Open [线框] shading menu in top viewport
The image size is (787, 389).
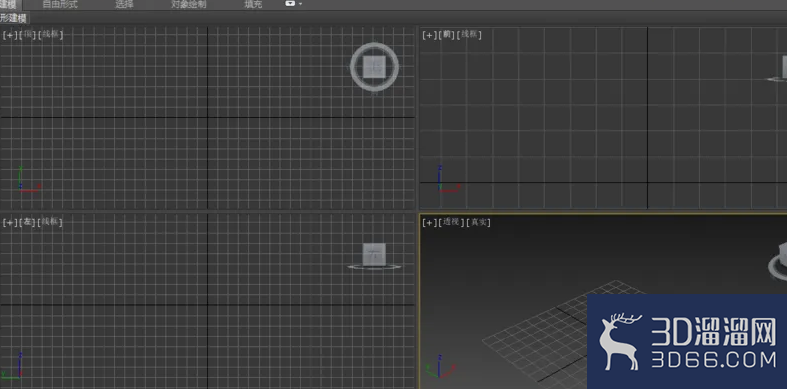pyautogui.click(x=50, y=35)
